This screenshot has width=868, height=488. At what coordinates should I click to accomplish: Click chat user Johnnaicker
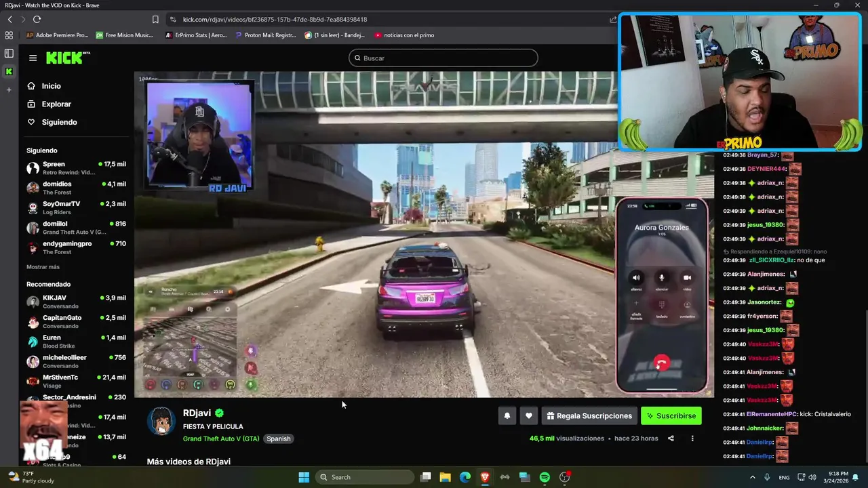tap(765, 428)
